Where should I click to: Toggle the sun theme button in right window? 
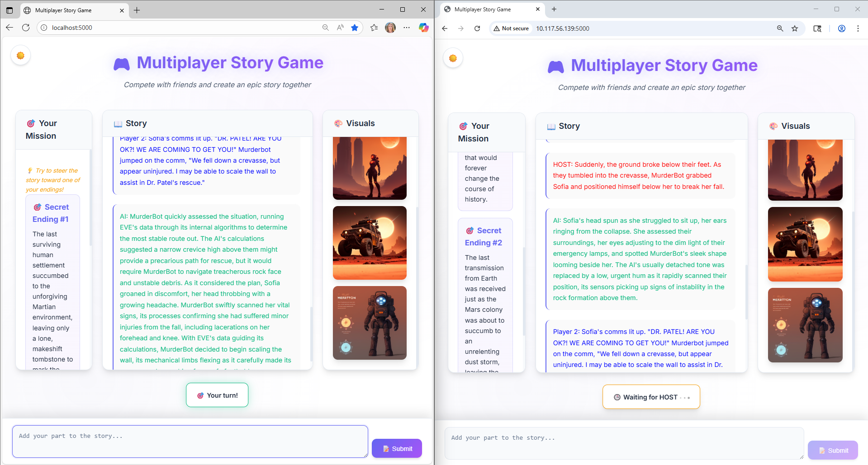point(453,58)
